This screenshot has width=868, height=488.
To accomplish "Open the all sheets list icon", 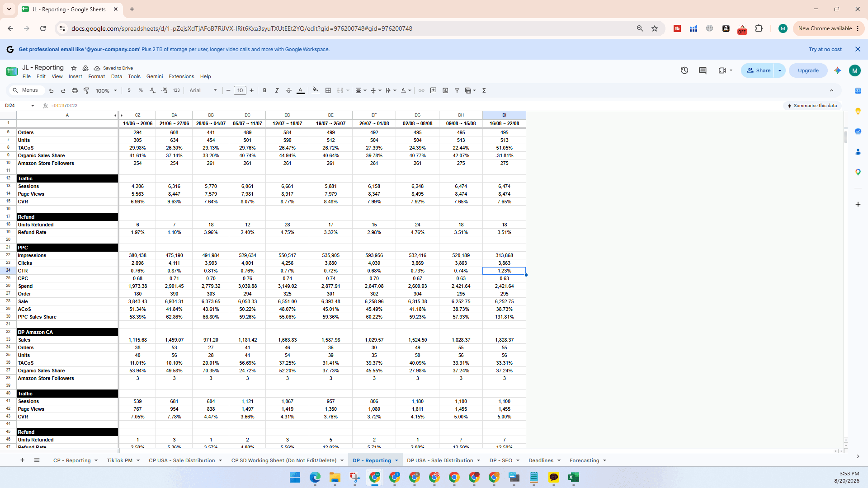I will point(37,460).
